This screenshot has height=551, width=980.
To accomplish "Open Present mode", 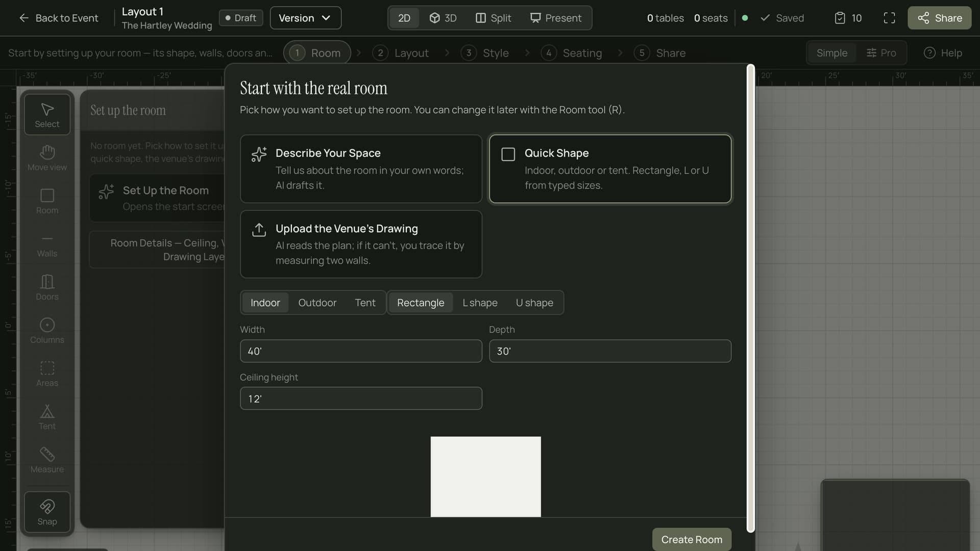I will tap(556, 18).
